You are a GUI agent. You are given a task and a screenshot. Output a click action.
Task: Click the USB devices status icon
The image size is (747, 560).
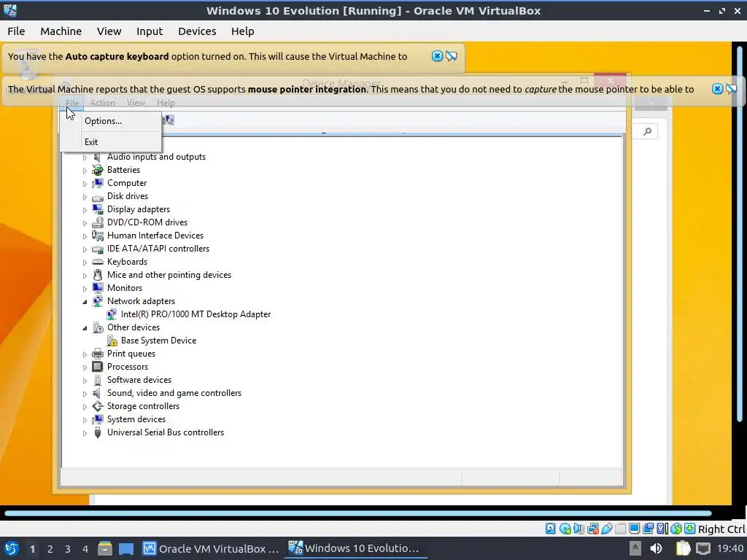click(x=606, y=529)
